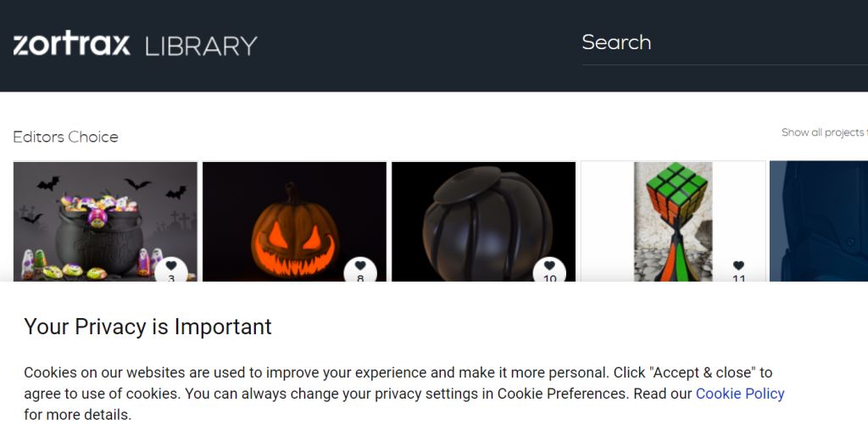The width and height of the screenshot is (868, 442).
Task: Click the heart on the jack-o'-lantern pumpkin
Action: [x=360, y=266]
